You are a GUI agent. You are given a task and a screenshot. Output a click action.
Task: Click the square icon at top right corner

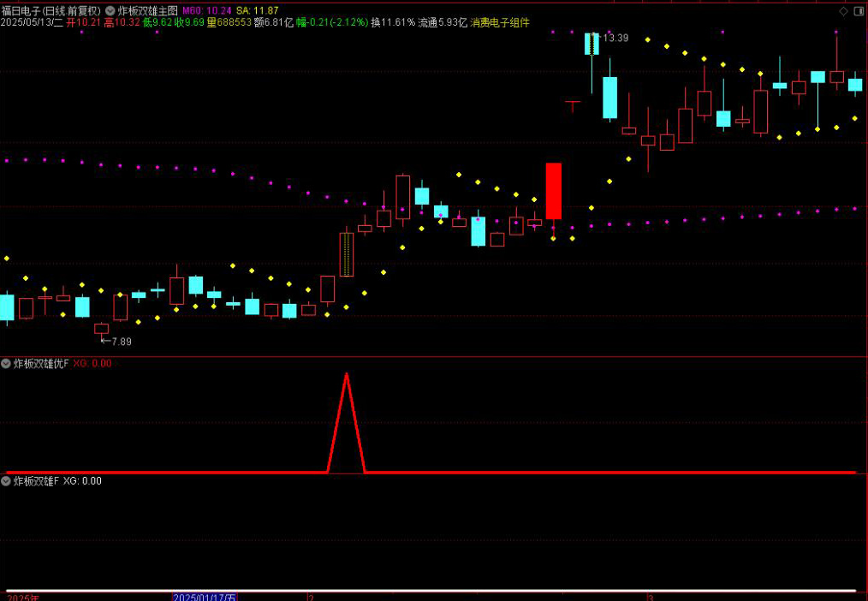[859, 11]
